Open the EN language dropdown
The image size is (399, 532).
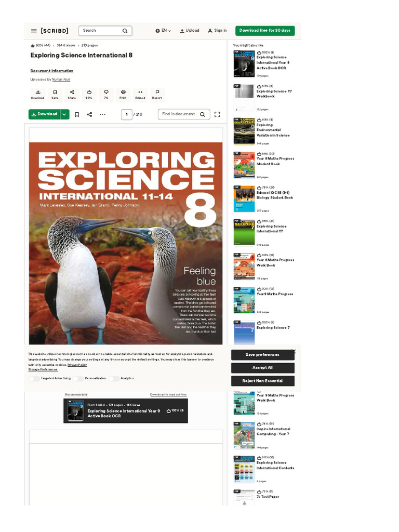pos(163,31)
